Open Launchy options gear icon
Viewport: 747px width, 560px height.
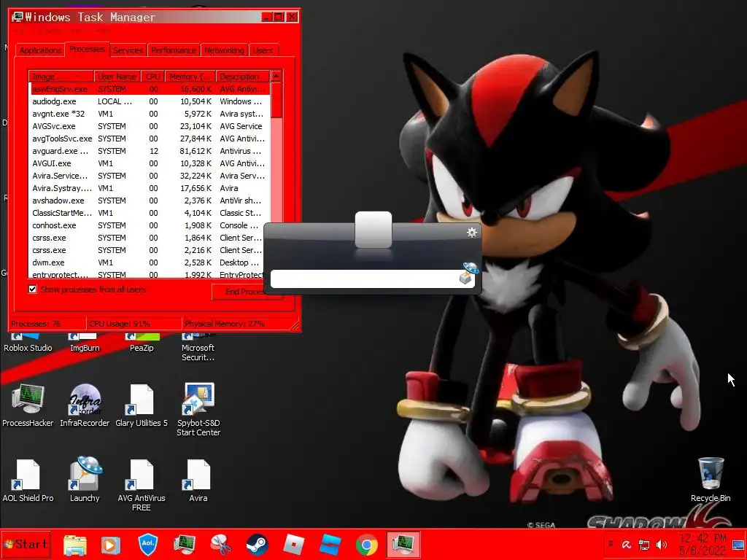click(x=472, y=233)
